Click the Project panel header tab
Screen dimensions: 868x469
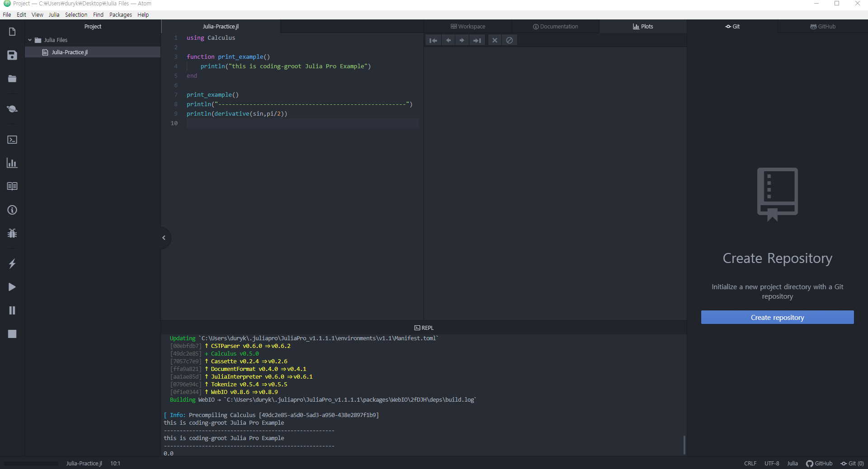(x=93, y=26)
